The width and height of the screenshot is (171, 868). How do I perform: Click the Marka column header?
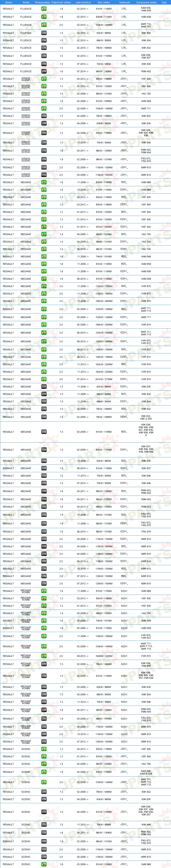pos(9,2)
